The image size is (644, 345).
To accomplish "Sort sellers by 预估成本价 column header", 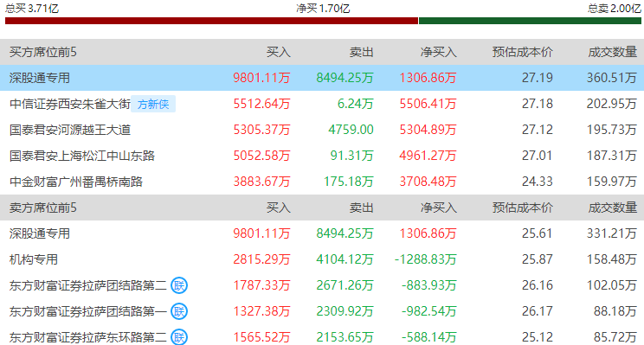I will coord(523,208).
